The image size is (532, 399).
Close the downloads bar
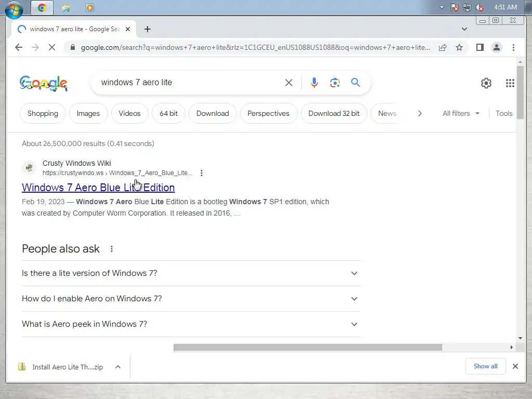tap(515, 366)
